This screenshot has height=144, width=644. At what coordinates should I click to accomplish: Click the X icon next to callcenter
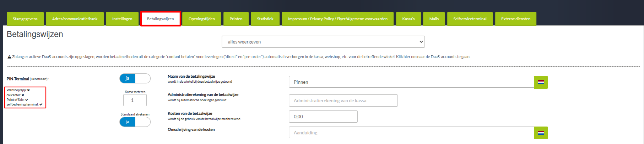(x=23, y=95)
